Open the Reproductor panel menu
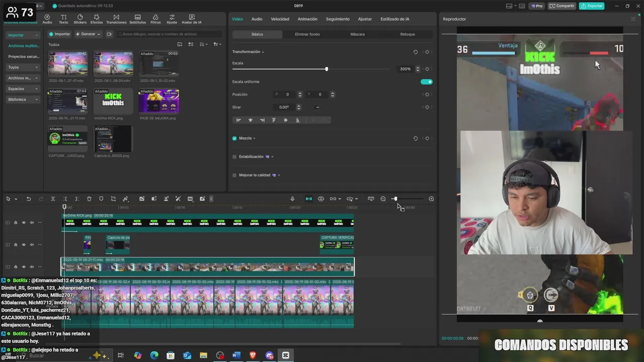Screen dimensions: 644x362 tap(633, 19)
